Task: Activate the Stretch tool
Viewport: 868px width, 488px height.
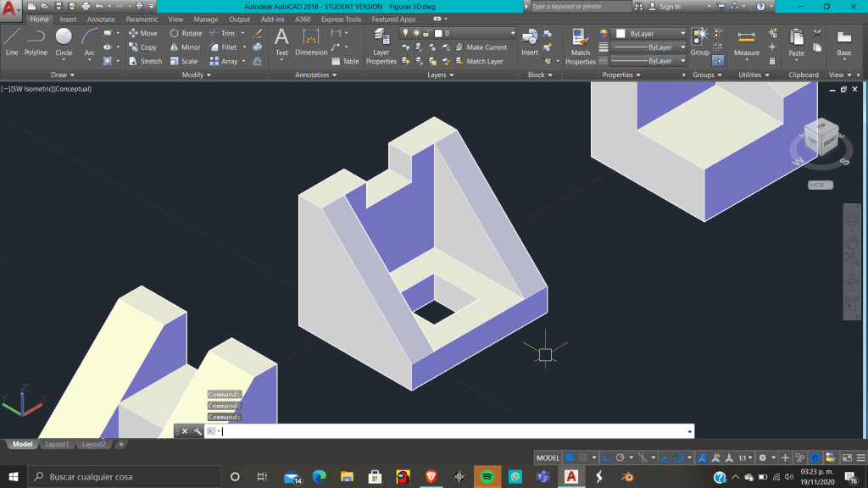Action: 145,61
